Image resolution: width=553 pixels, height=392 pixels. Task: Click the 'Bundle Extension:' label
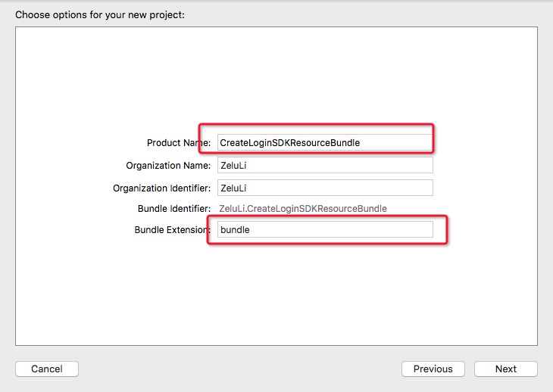[x=171, y=229]
